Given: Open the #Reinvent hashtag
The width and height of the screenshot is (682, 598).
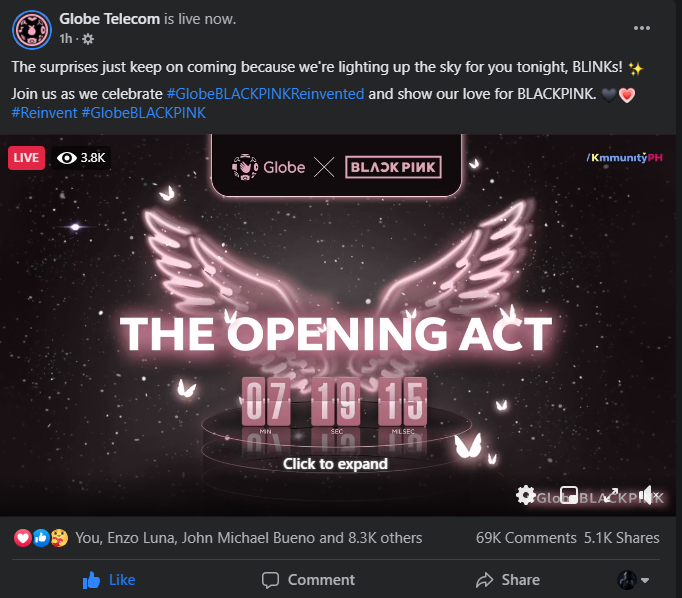Looking at the screenshot, I should (44, 113).
